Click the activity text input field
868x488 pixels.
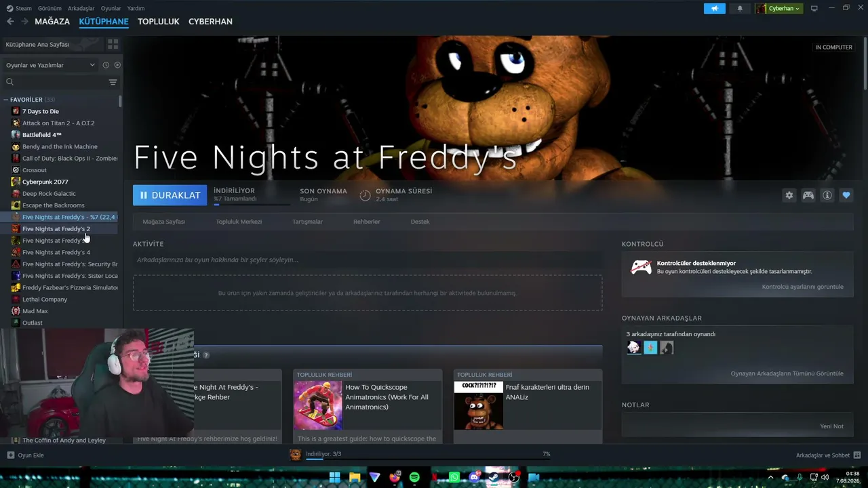pyautogui.click(x=368, y=260)
